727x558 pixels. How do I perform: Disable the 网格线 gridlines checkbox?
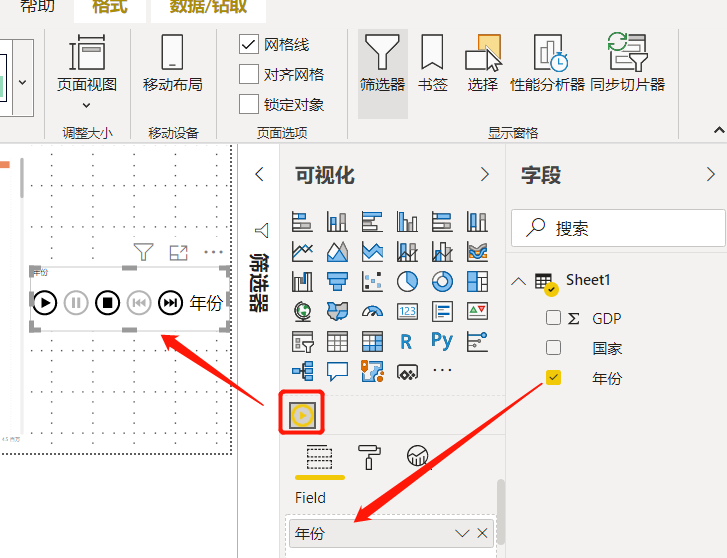[x=249, y=45]
